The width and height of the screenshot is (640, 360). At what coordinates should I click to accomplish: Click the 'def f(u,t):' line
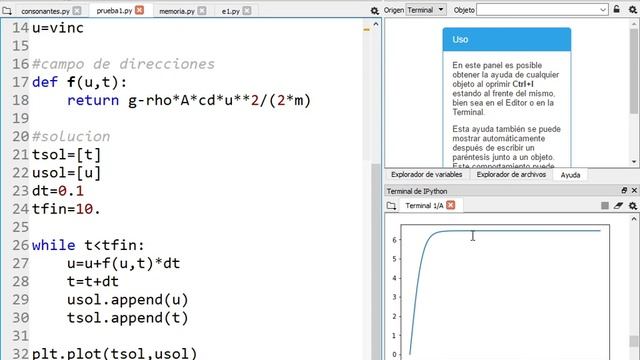(79, 82)
